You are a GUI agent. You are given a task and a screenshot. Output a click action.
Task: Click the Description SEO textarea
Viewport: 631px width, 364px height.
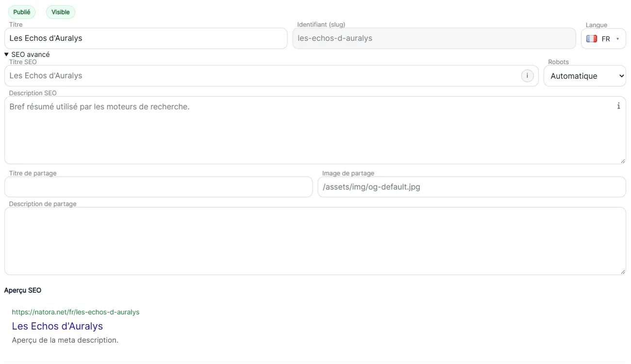click(315, 130)
